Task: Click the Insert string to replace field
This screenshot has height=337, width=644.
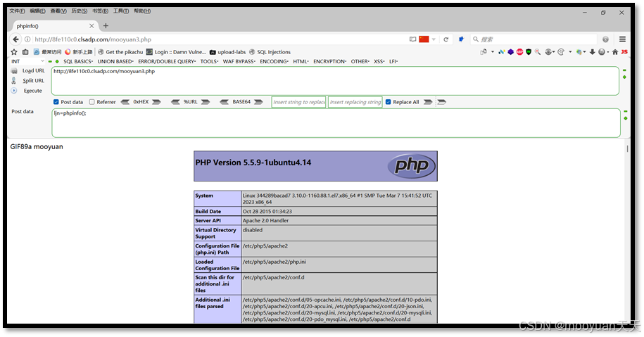Action: click(x=298, y=102)
